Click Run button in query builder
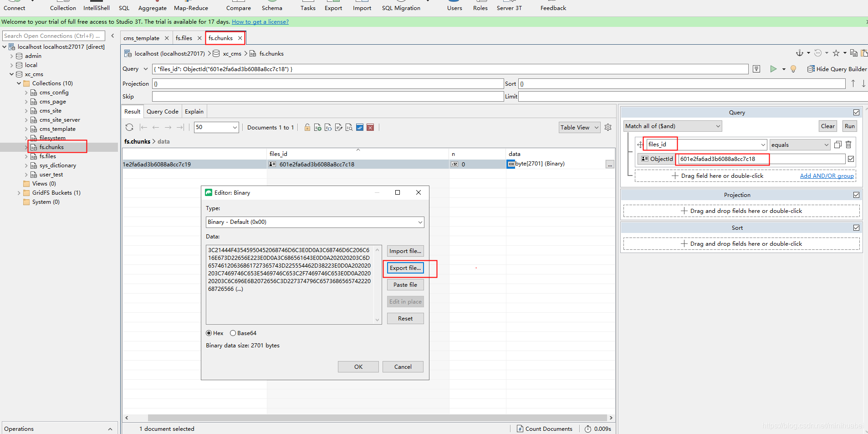868x434 pixels. [x=850, y=126]
